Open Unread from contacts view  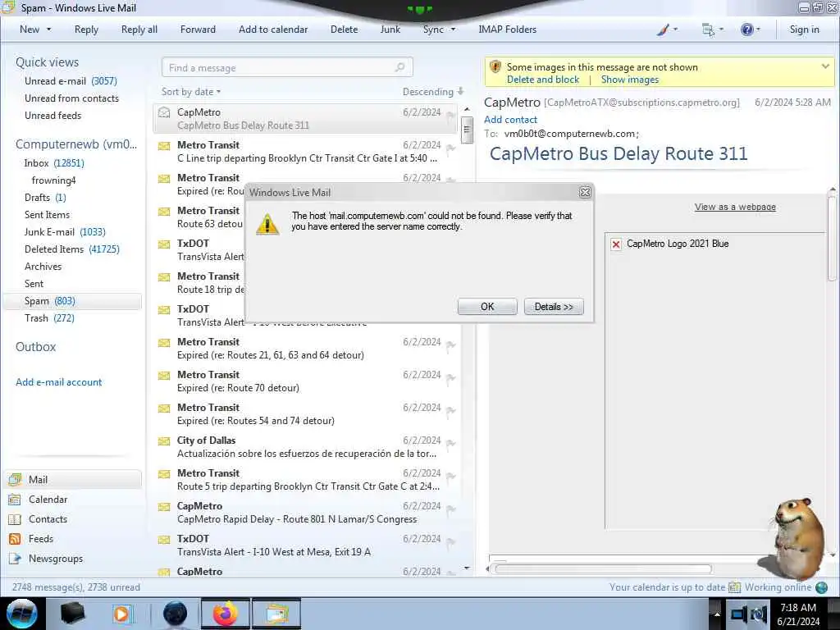tap(72, 98)
